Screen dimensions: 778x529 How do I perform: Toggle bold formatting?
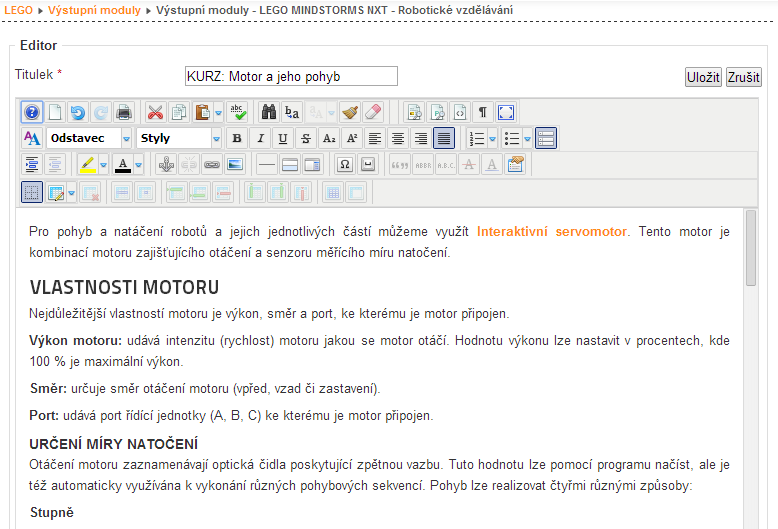237,138
